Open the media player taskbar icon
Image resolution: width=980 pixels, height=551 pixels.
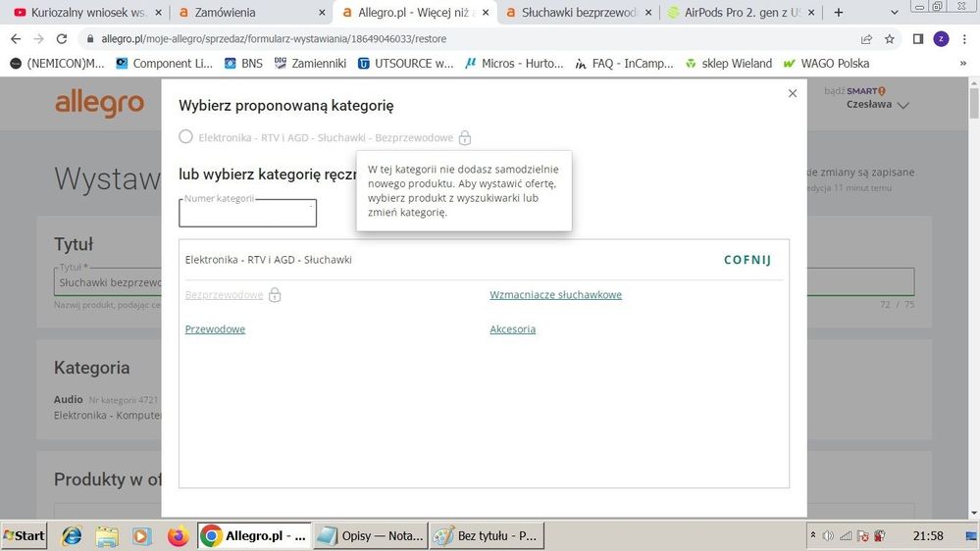coord(142,536)
